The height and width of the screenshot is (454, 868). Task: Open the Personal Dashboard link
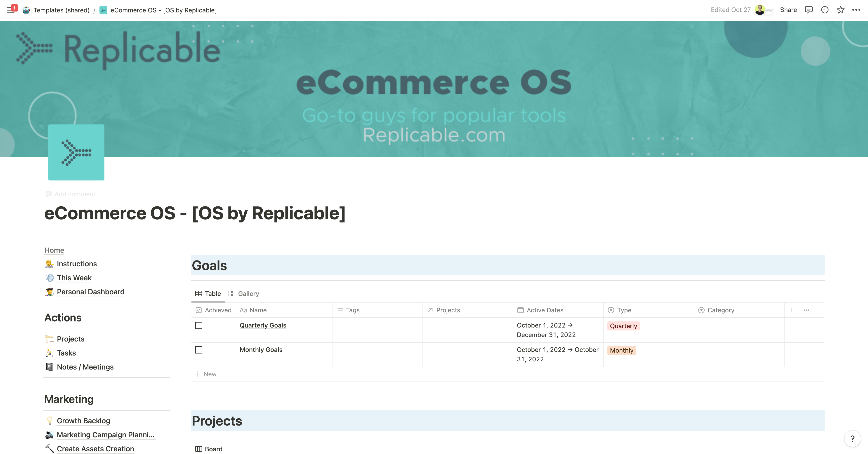pyautogui.click(x=91, y=292)
